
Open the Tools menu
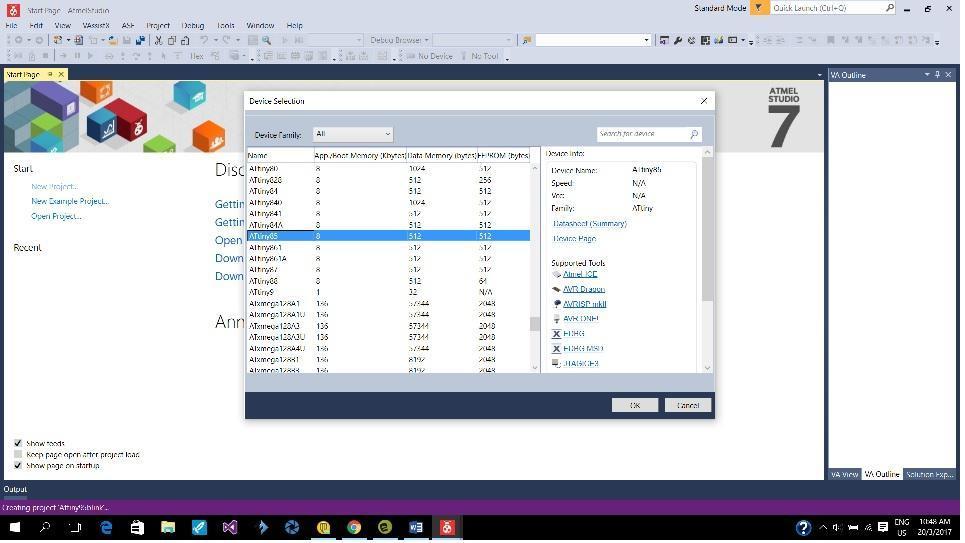click(225, 26)
